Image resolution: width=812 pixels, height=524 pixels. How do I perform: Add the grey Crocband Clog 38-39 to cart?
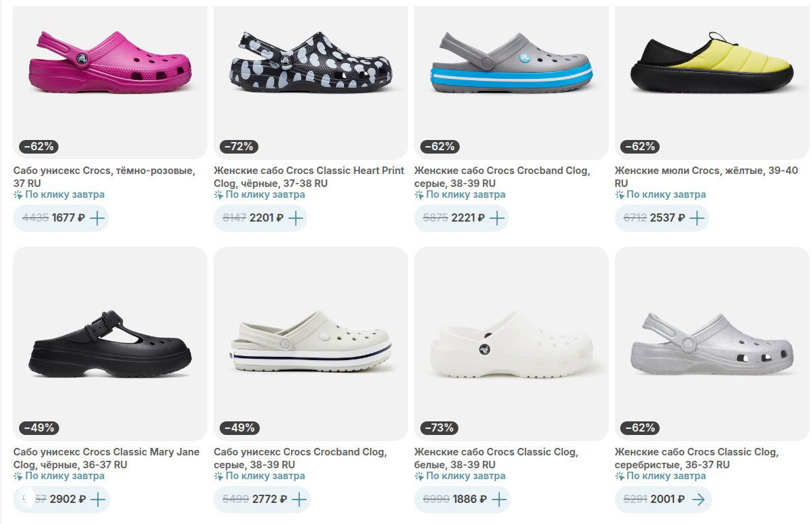497,217
